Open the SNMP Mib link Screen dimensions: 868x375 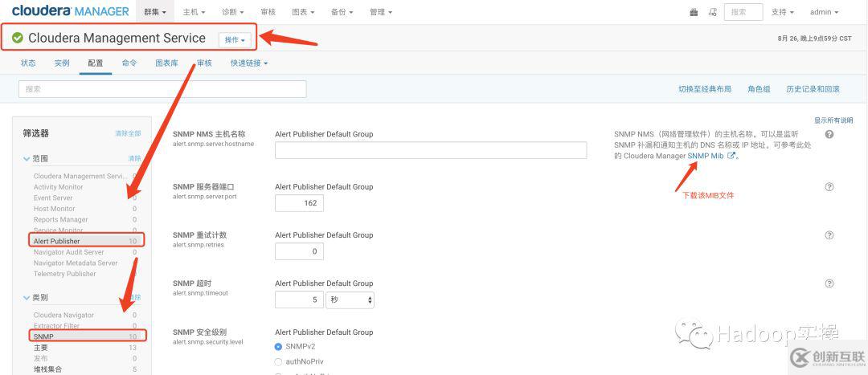coord(706,156)
